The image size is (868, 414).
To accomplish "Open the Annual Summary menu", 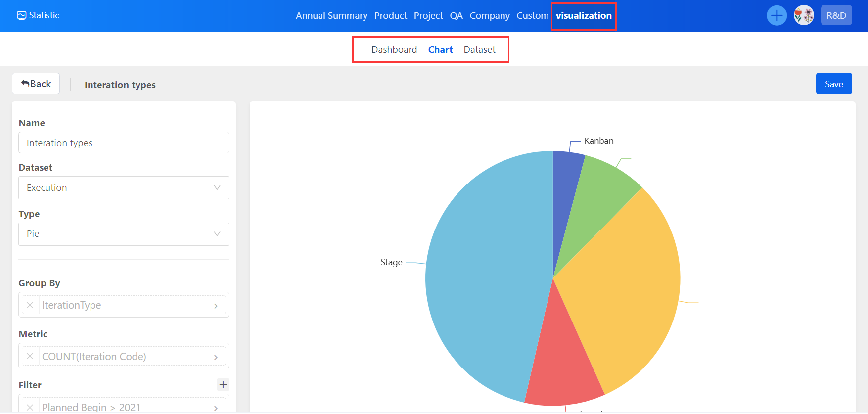I will click(331, 16).
